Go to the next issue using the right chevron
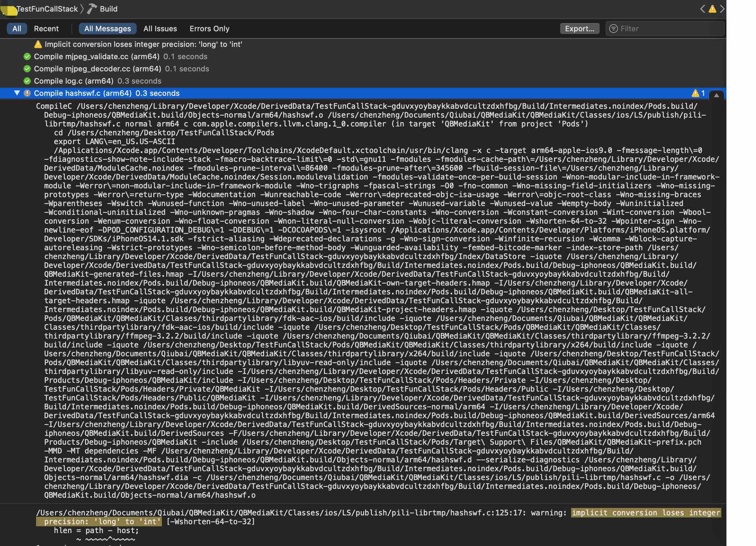The height and width of the screenshot is (546, 756). [722, 9]
